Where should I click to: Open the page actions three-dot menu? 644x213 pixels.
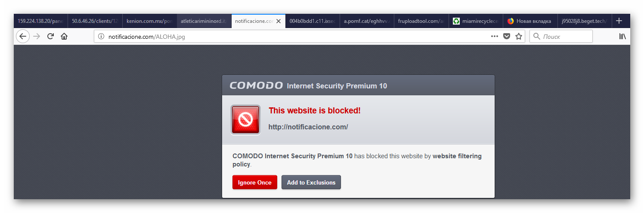coord(494,37)
